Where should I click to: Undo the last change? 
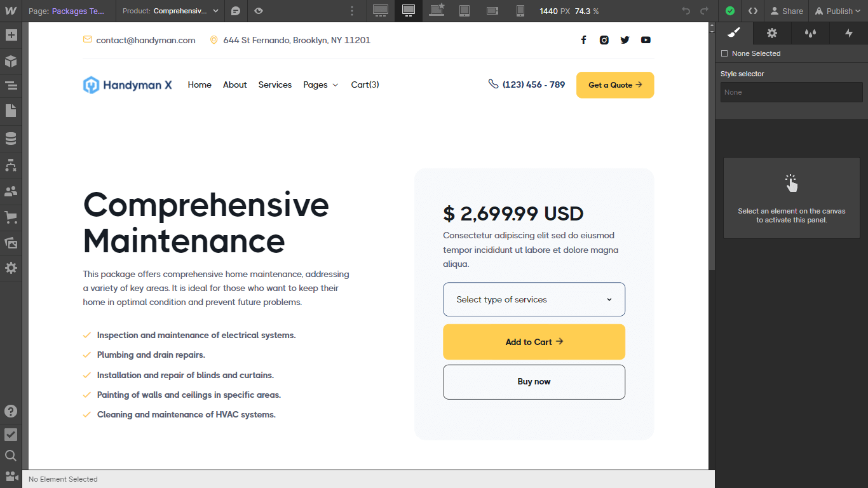[686, 11]
